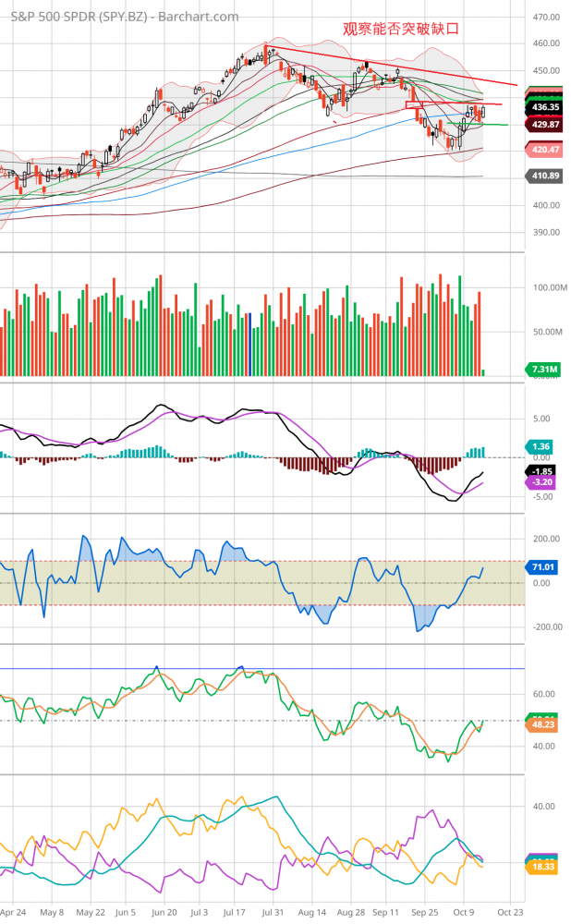Click the orange 48.23 indicator label
Image resolution: width=571 pixels, height=924 pixels.
click(542, 725)
